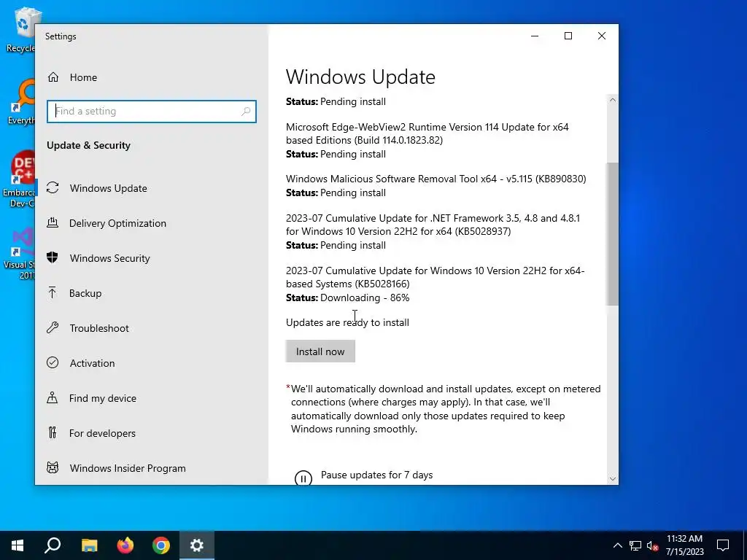Click the Activation checkmark icon
Image resolution: width=747 pixels, height=560 pixels.
pos(53,362)
